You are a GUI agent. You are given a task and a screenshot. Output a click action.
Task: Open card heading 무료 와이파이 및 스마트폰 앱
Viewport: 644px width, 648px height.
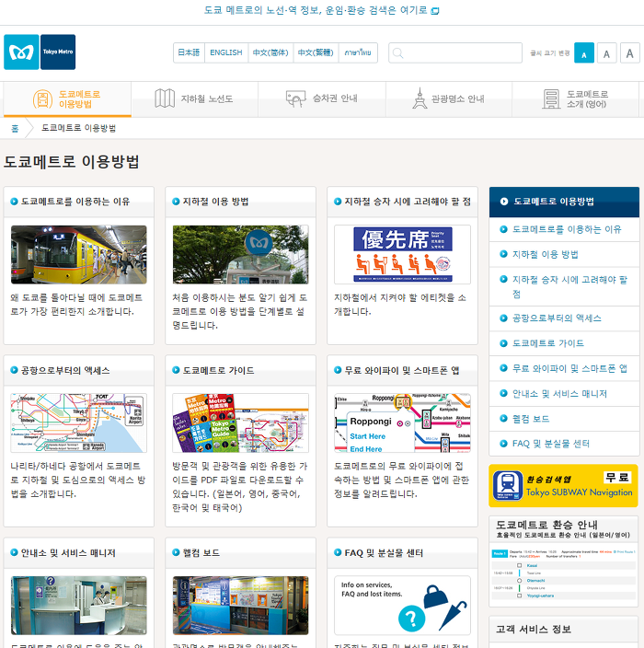402,371
